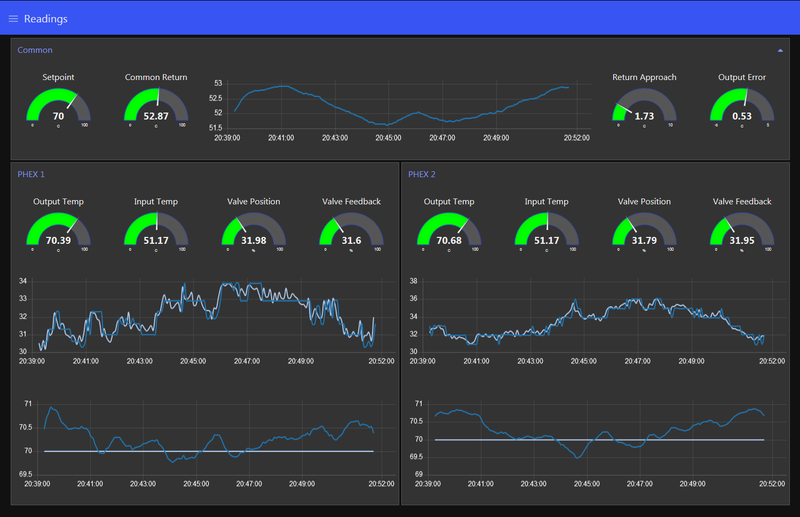This screenshot has height=517, width=800.
Task: Click the Common group heading
Action: click(35, 50)
